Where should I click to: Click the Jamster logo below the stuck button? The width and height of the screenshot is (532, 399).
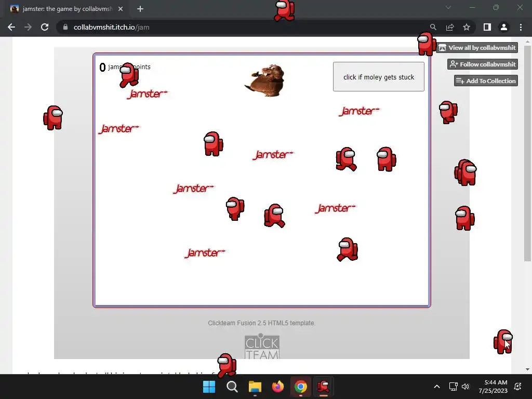(360, 111)
